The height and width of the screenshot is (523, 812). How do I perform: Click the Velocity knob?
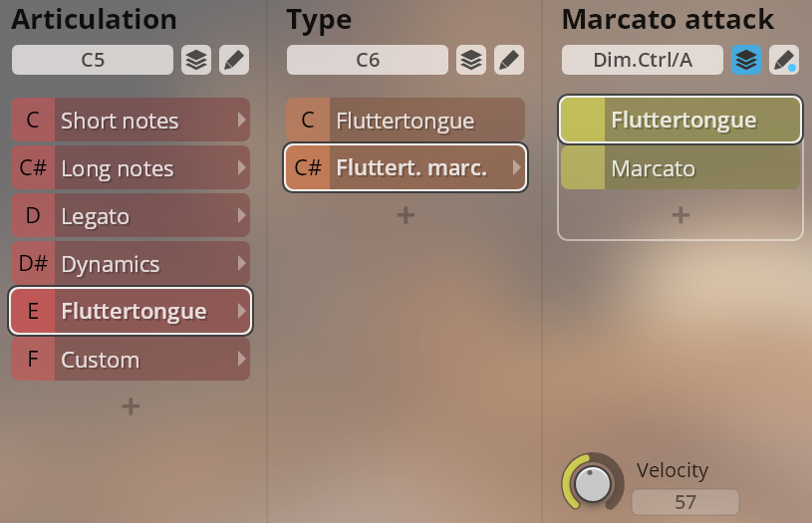pos(593,484)
